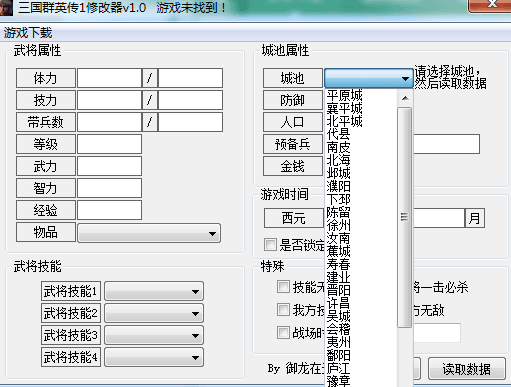Open the 物品 dropdown list

point(149,233)
